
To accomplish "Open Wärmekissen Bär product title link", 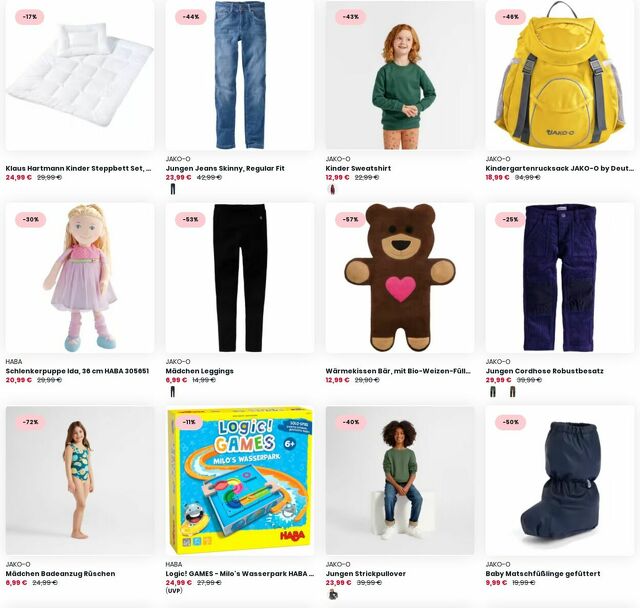I will pos(398,371).
